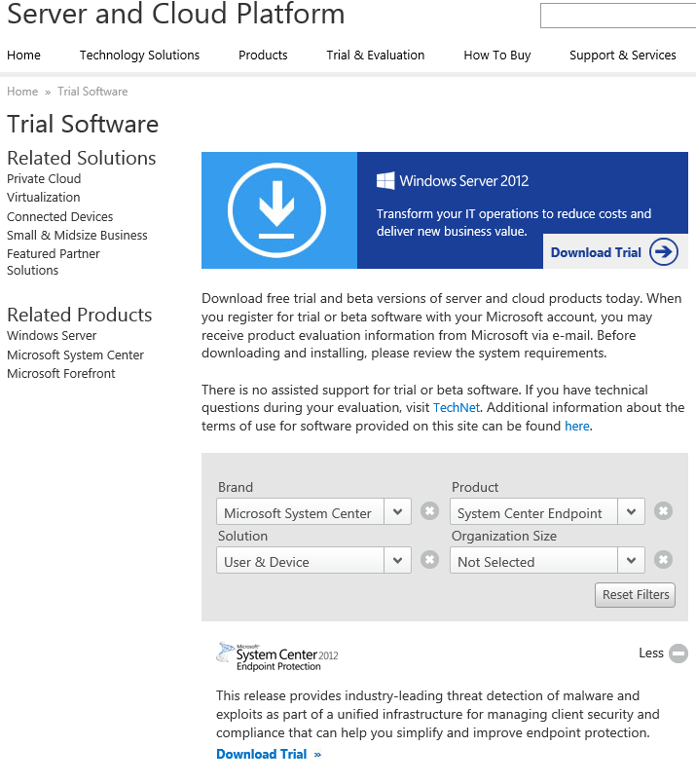Open the Connected Devices related solution
696x784 pixels.
[x=60, y=216]
